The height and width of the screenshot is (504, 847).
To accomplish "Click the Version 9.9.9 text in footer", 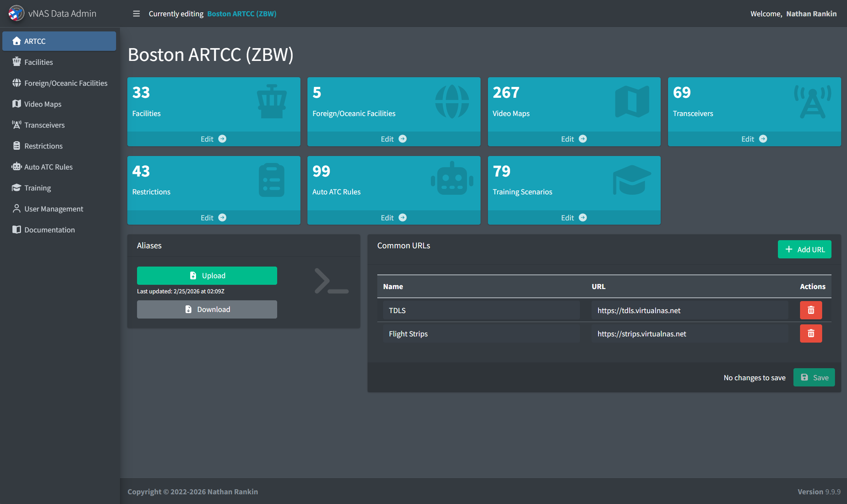I will coord(819,492).
